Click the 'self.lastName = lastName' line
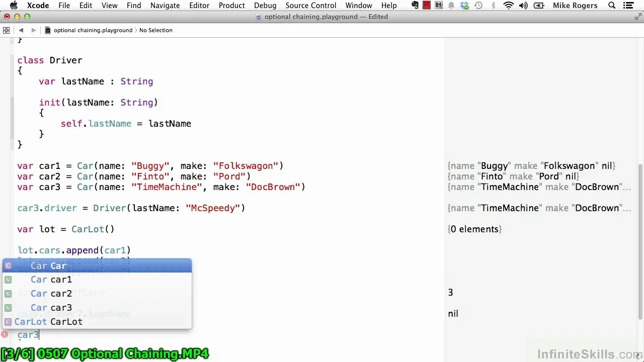Screen dimensions: 644x362 (126, 124)
